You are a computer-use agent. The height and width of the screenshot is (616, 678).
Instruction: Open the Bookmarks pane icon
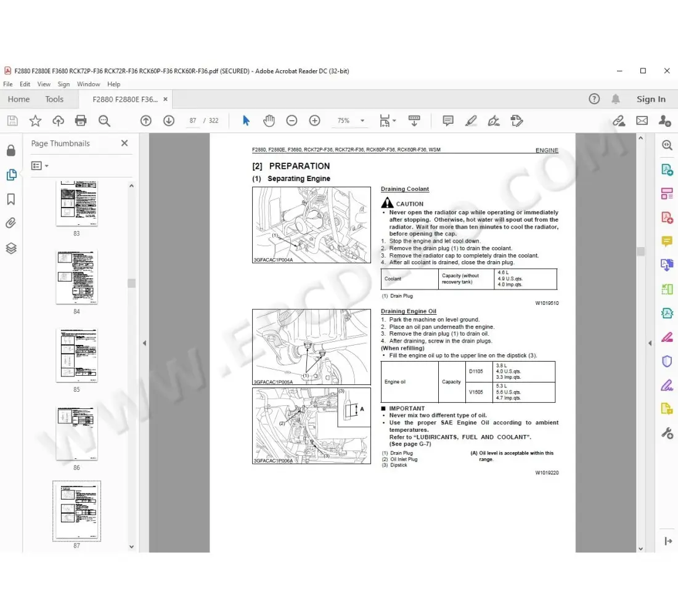click(x=11, y=200)
